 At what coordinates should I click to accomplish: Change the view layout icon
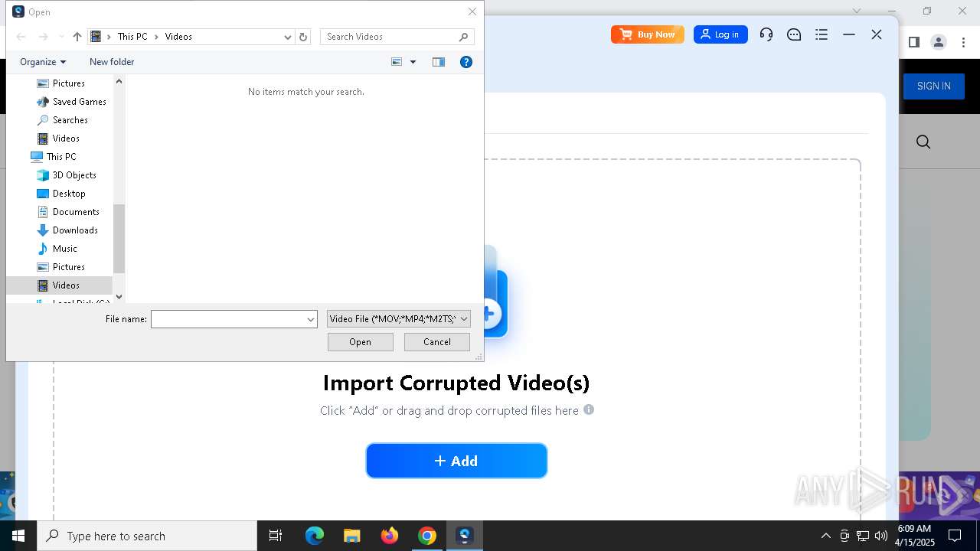[397, 62]
